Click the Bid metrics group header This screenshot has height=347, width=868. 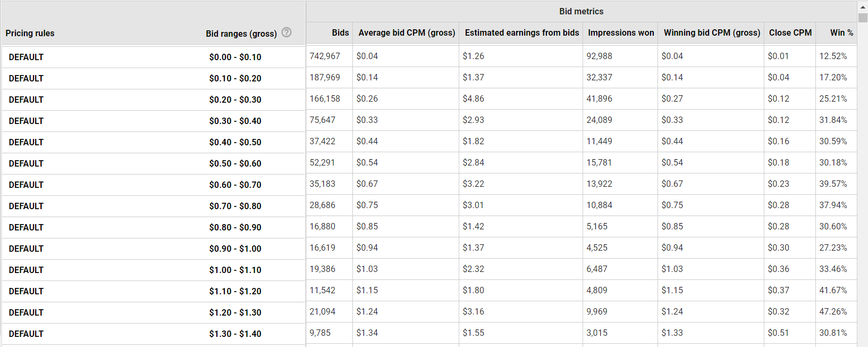[x=581, y=11]
